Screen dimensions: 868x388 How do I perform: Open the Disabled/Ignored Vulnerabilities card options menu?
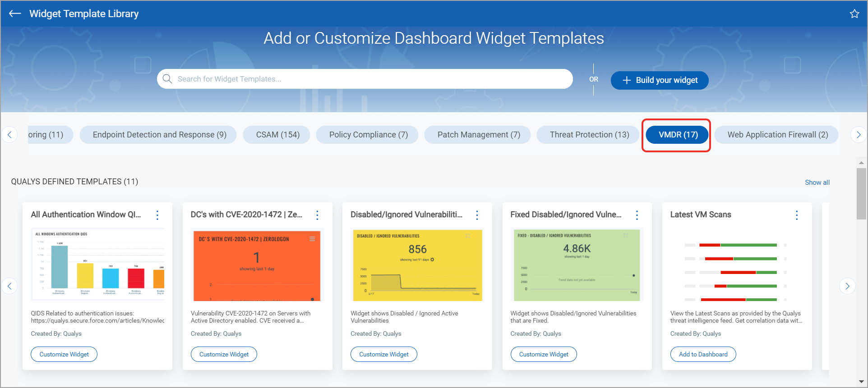[477, 215]
